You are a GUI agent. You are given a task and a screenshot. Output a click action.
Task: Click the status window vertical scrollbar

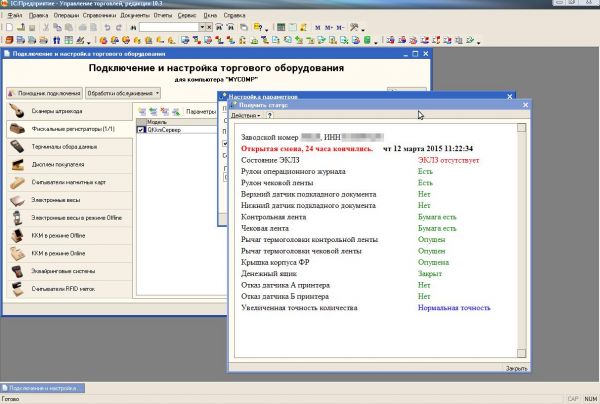[521, 240]
